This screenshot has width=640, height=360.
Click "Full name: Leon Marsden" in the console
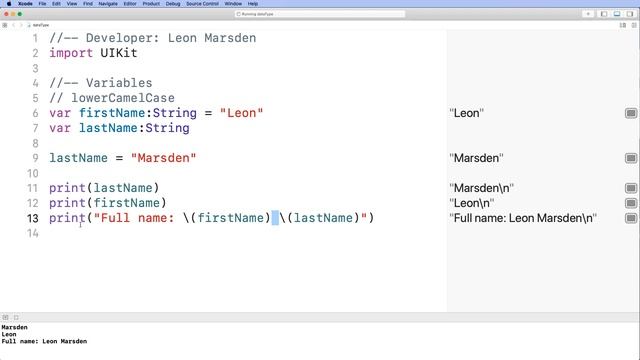click(x=44, y=341)
